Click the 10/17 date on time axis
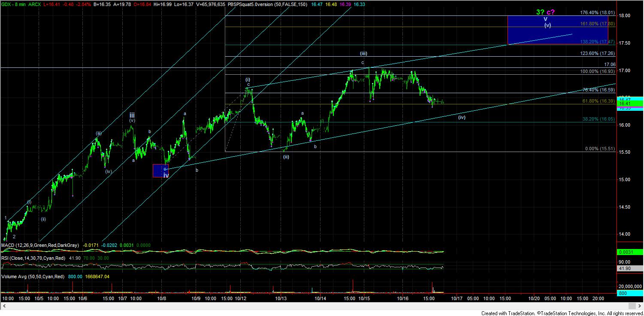 (456, 298)
